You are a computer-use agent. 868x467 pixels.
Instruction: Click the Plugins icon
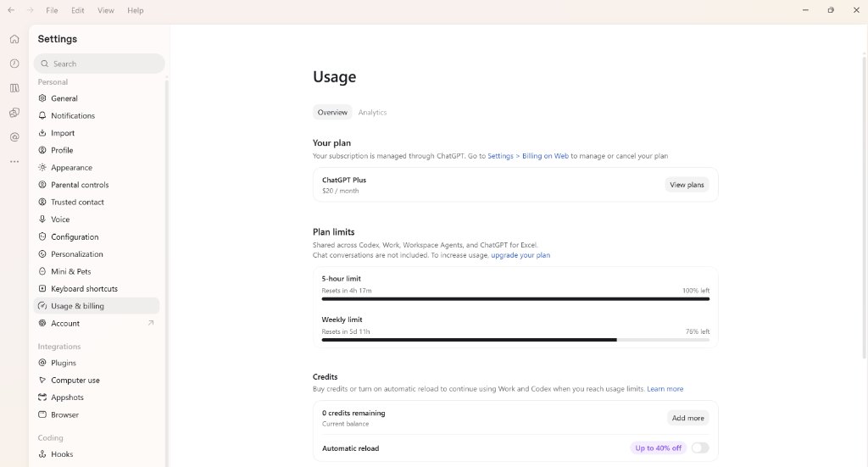click(42, 363)
